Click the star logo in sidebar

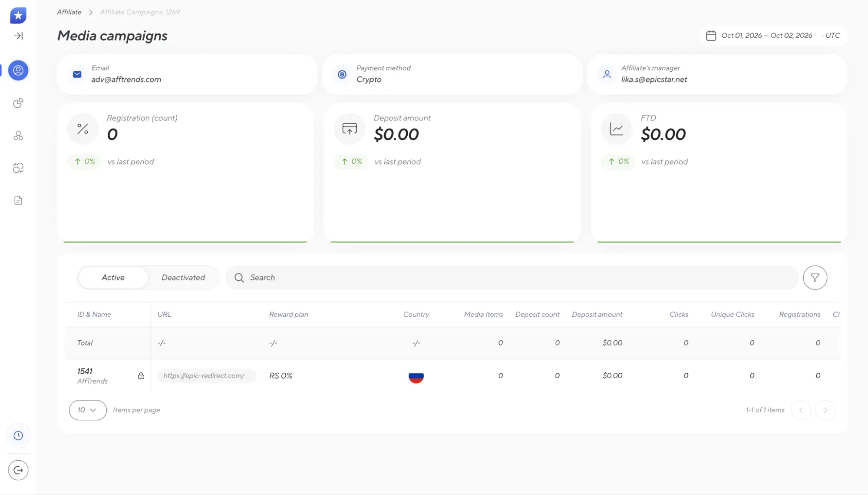(x=18, y=15)
